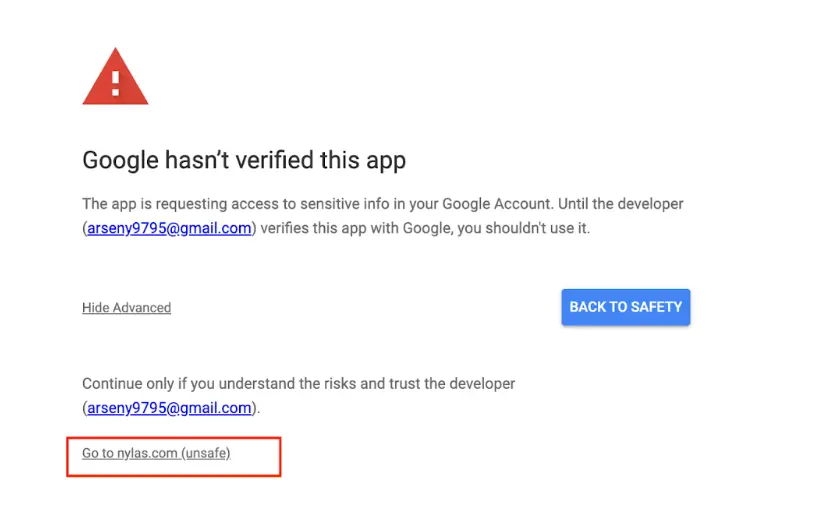Click the white exclamation mark in the triangle
This screenshot has height=528, width=818.
pos(115,82)
